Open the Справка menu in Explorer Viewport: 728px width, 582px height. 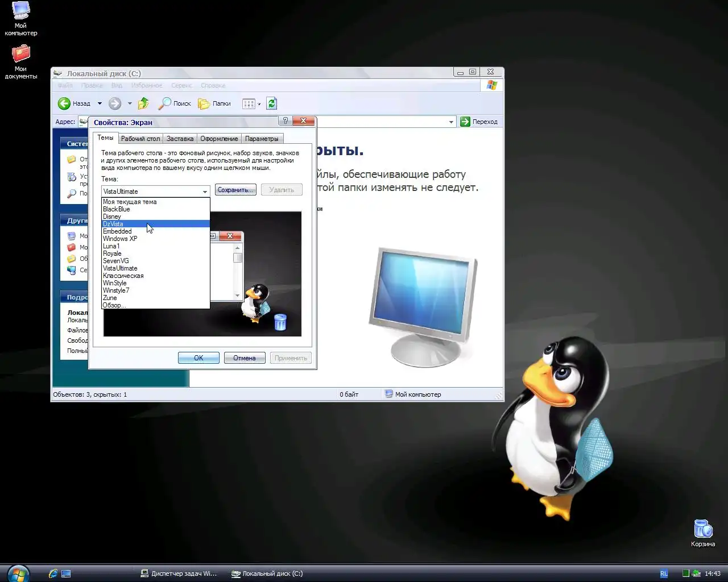pos(213,85)
